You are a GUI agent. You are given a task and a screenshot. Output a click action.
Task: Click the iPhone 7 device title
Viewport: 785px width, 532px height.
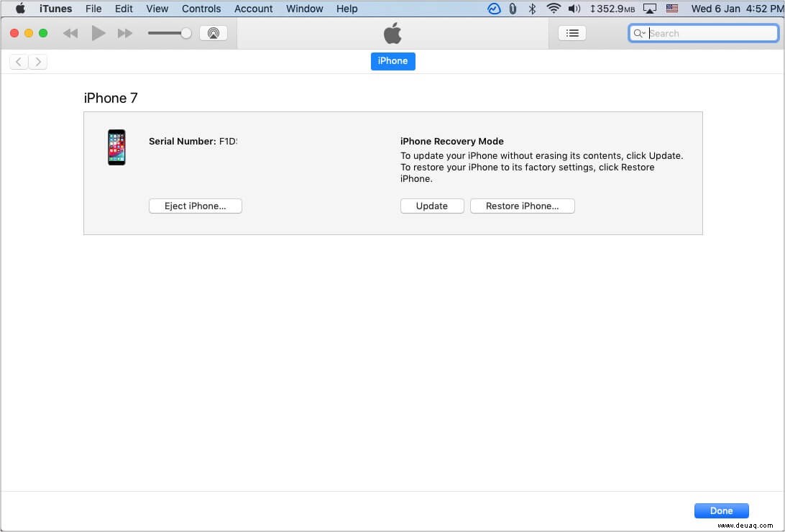[x=111, y=98]
